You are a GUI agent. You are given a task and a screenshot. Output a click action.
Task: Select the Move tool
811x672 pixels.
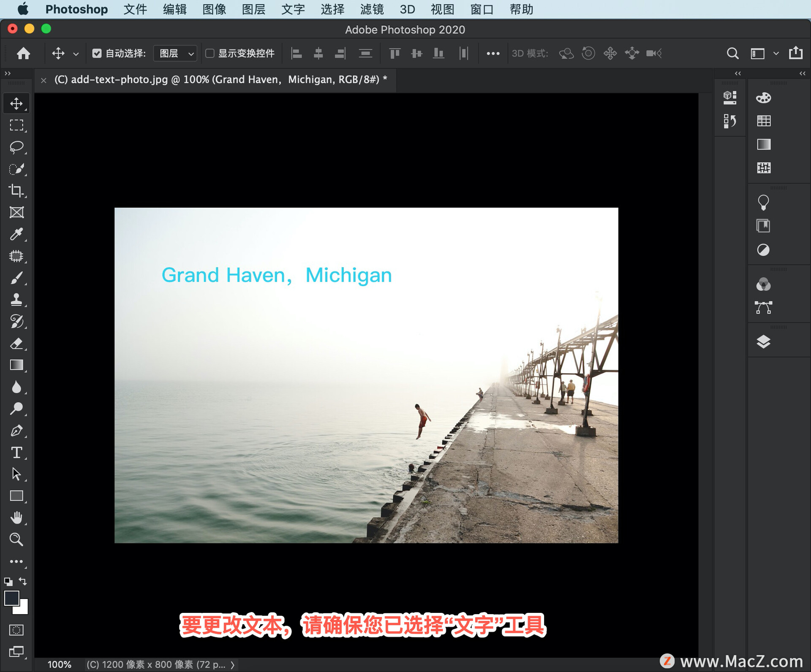tap(16, 103)
